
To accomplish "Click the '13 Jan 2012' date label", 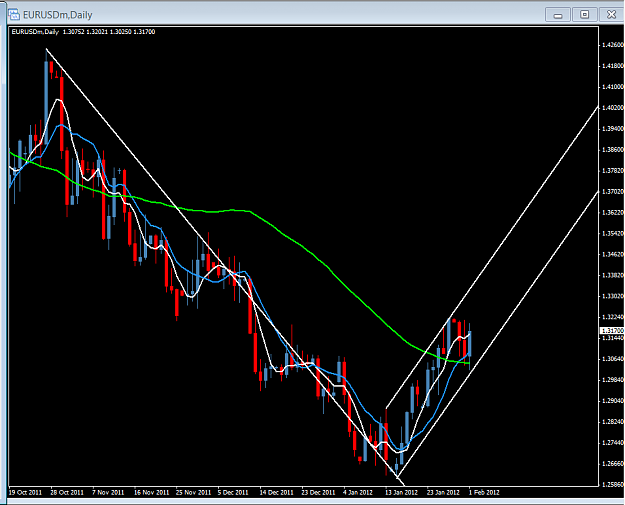I will pyautogui.click(x=401, y=493).
